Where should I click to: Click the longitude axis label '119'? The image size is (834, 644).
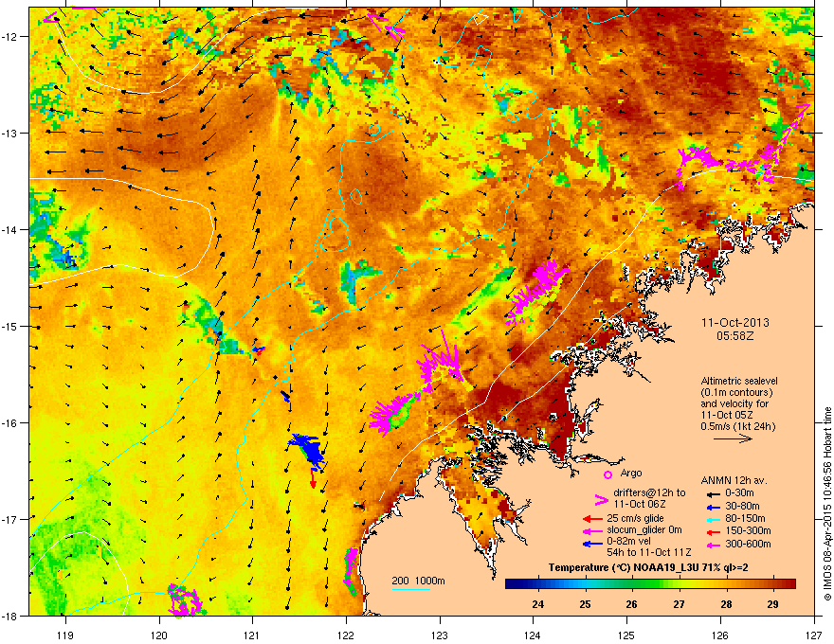65,634
